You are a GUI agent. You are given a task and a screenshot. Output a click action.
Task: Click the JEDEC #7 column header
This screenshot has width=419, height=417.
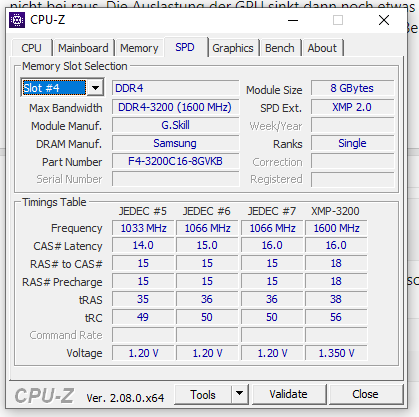272,211
